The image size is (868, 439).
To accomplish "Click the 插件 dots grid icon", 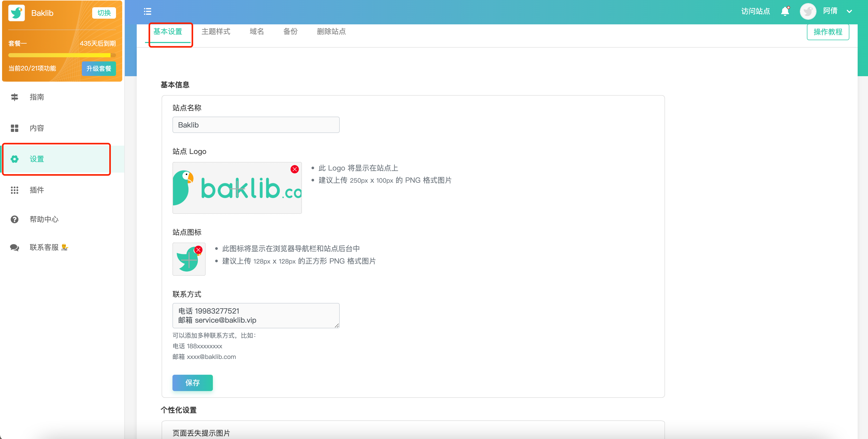I will [x=15, y=190].
